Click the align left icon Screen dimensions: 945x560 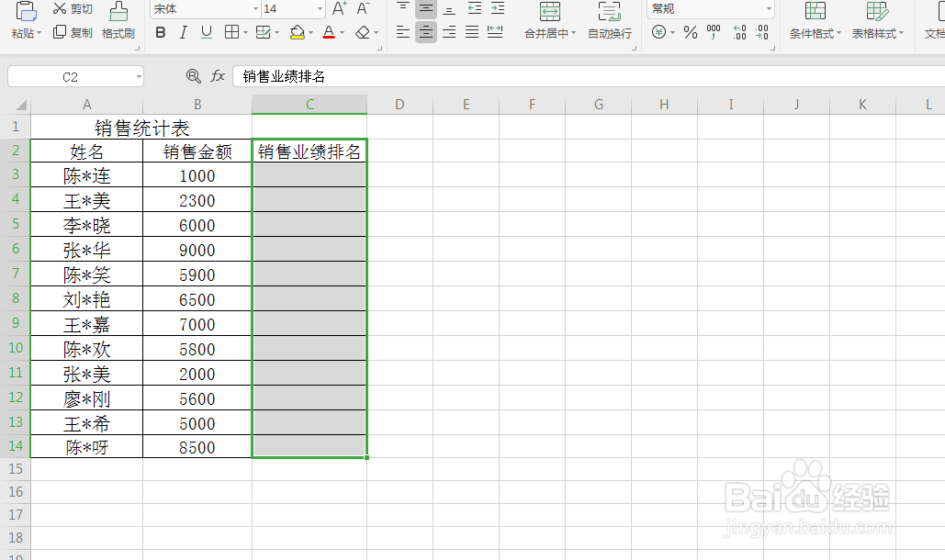pyautogui.click(x=403, y=32)
